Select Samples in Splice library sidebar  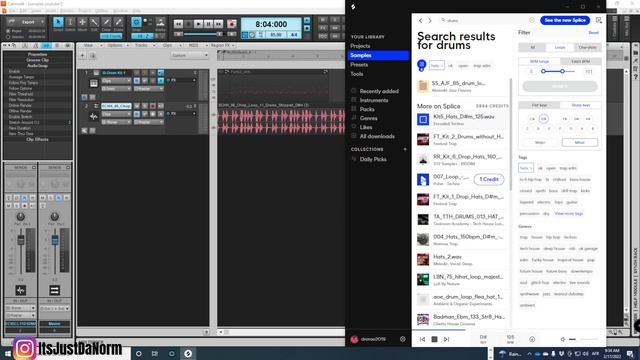pos(378,56)
